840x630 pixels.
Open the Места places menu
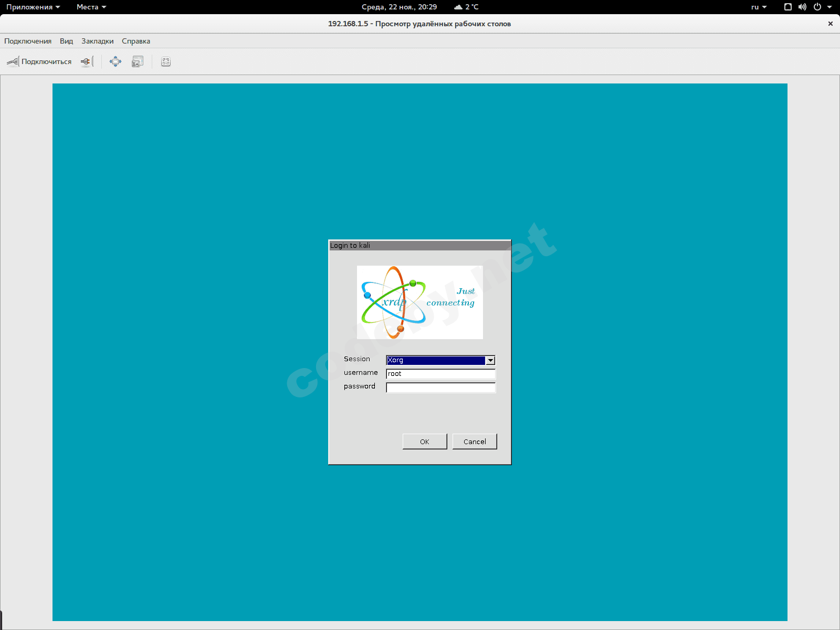(91, 7)
